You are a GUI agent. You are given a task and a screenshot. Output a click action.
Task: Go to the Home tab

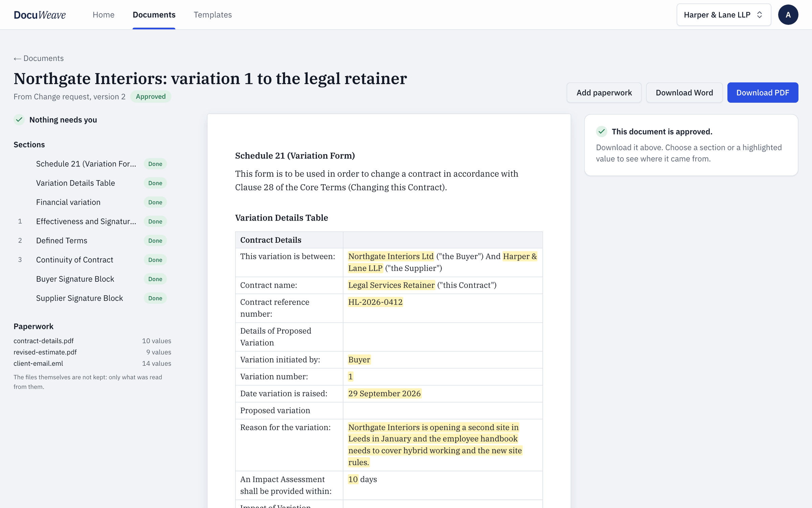click(x=104, y=15)
